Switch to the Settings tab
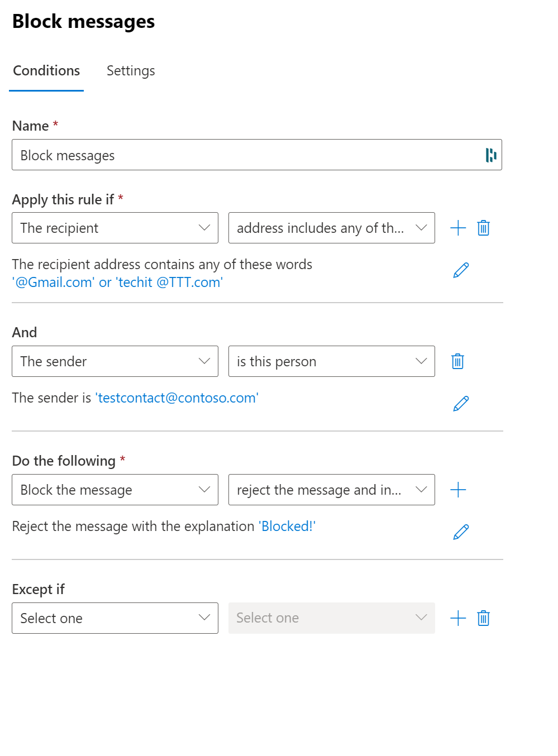 131,71
